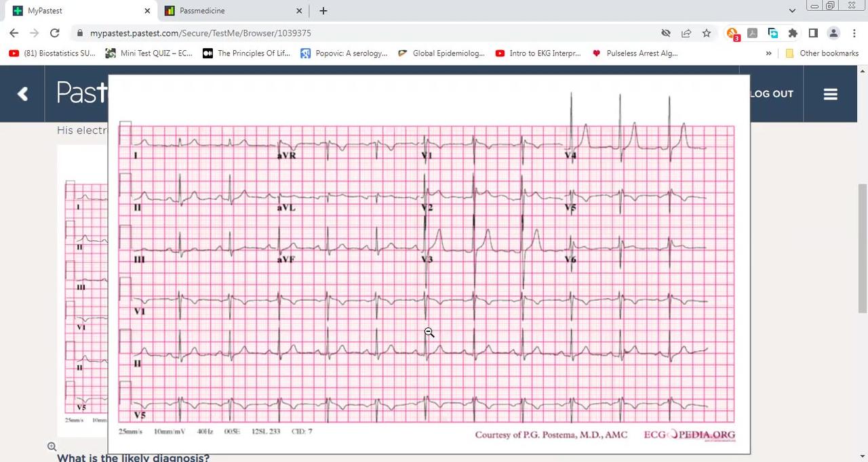
Task: Click the eye-slash icon in the address bar
Action: (665, 33)
